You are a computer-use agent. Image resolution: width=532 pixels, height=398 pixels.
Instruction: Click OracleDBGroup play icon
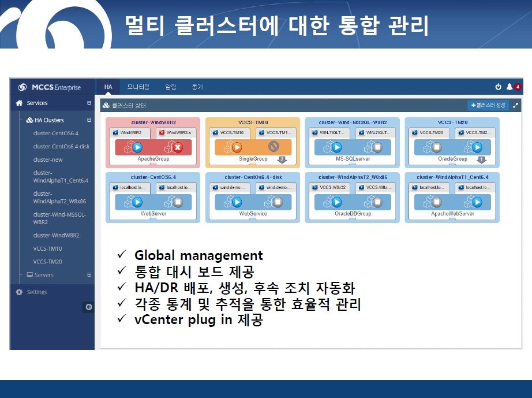pos(336,202)
